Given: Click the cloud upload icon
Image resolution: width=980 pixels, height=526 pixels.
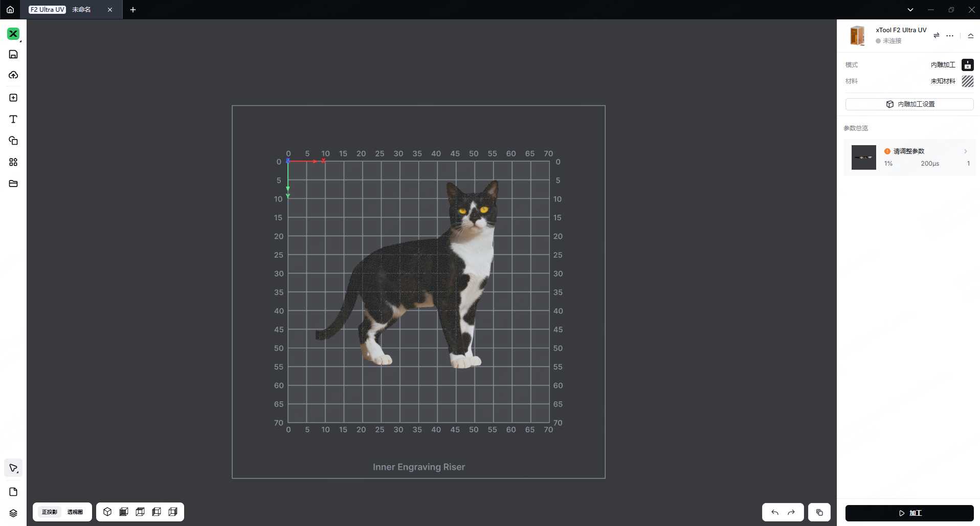Looking at the screenshot, I should click(13, 75).
